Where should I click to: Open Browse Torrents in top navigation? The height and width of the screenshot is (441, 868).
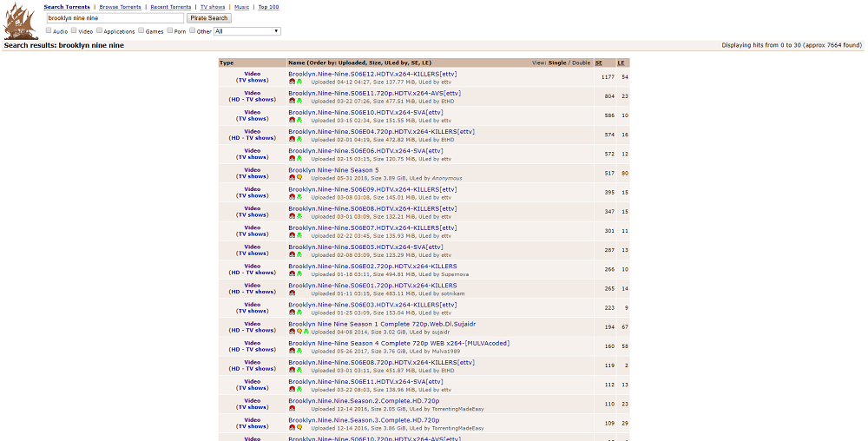click(120, 7)
